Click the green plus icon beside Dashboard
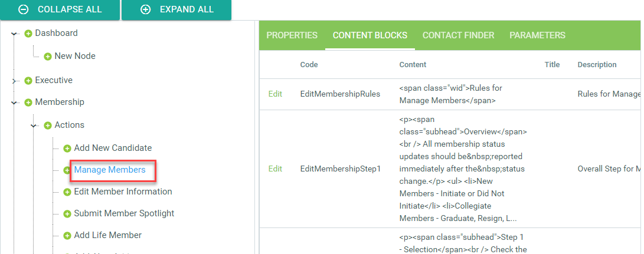Screen dimensions: 644x254 pyautogui.click(x=28, y=34)
